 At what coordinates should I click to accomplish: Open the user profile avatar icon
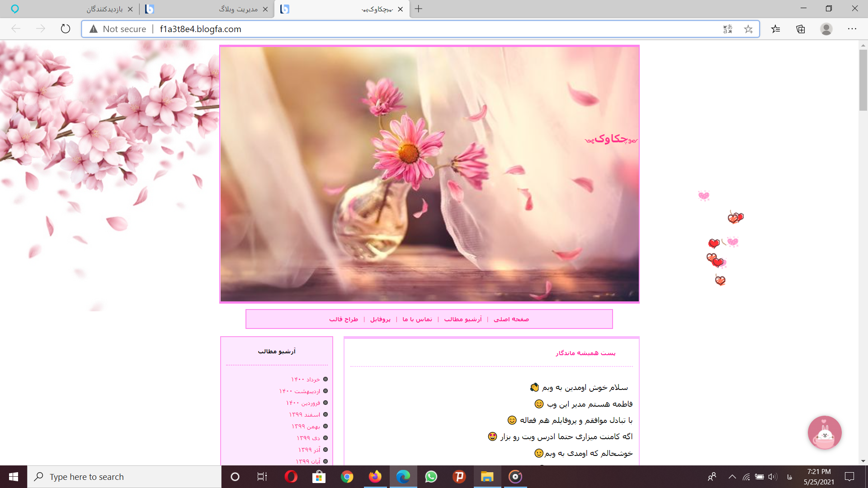826,29
